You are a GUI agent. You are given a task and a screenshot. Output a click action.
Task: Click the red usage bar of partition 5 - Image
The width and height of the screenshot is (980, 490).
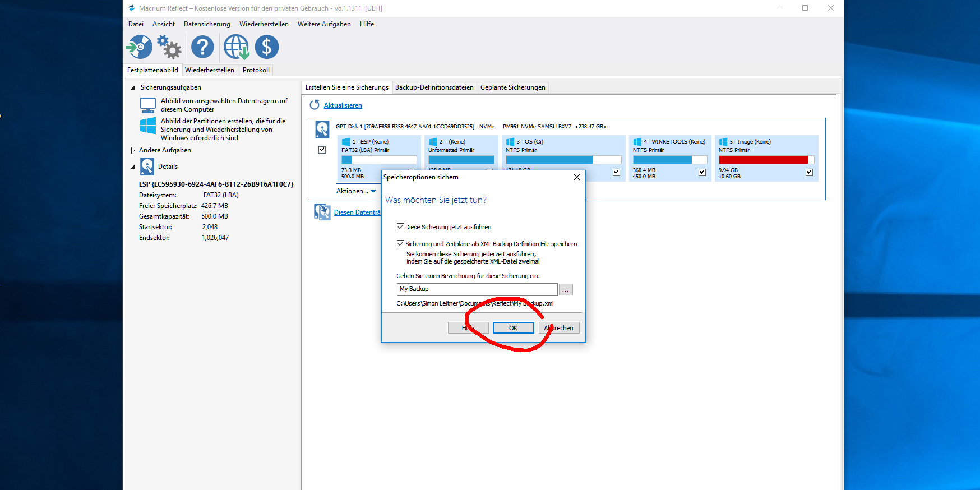tap(766, 160)
